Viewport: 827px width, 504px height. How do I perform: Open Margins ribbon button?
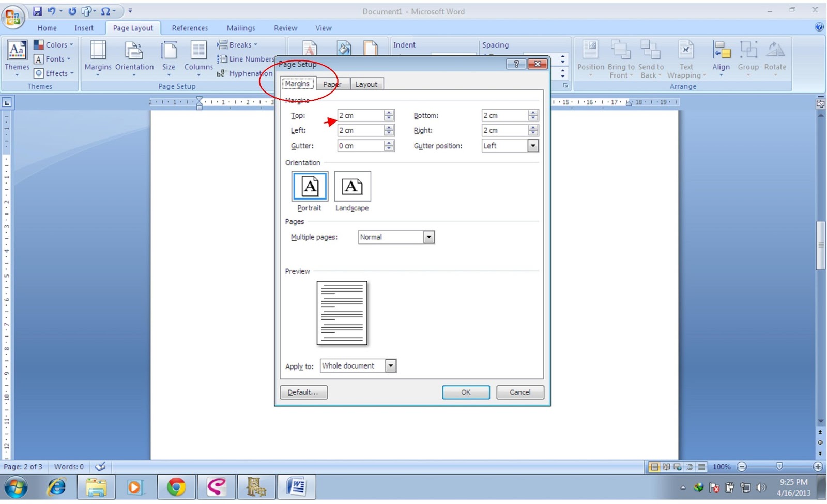coord(98,58)
